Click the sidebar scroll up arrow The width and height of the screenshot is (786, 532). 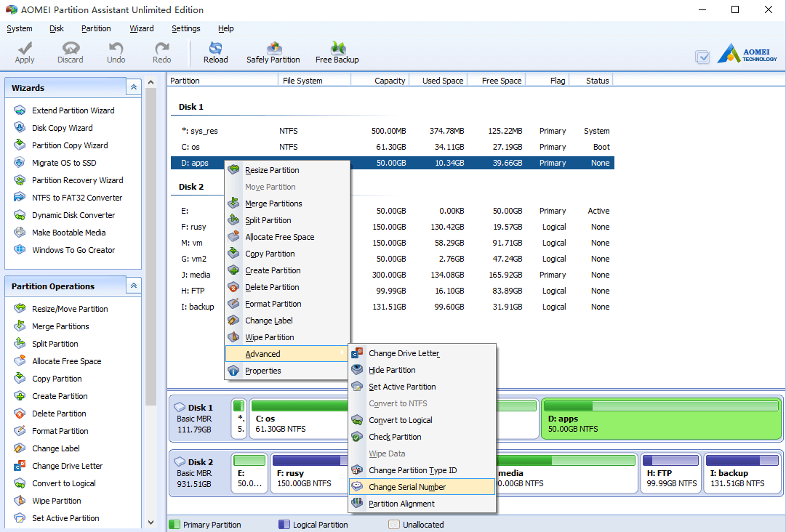click(x=151, y=81)
